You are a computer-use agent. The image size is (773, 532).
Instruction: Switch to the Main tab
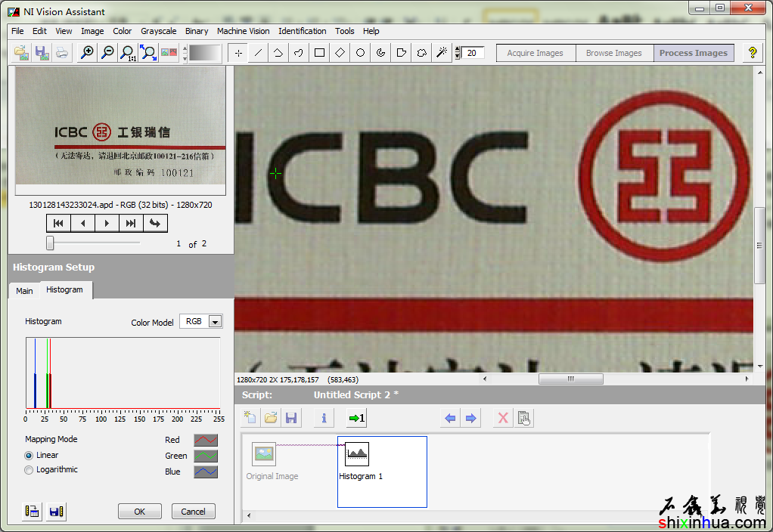pos(24,291)
